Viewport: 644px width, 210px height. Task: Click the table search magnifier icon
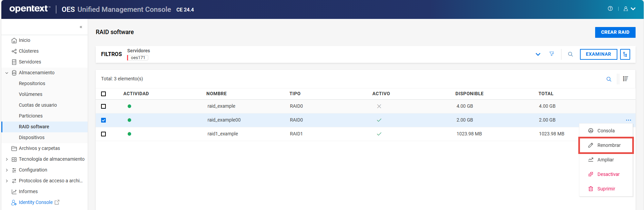[609, 79]
